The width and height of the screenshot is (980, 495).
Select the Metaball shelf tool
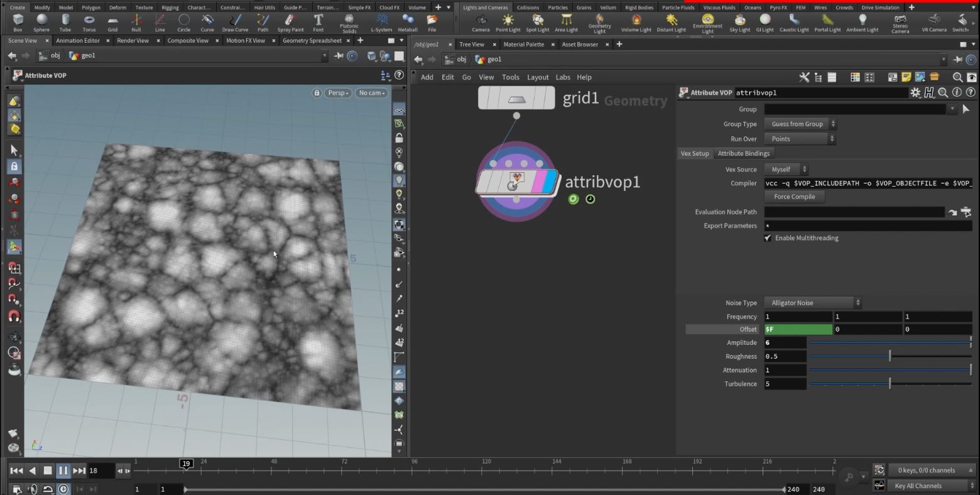408,23
